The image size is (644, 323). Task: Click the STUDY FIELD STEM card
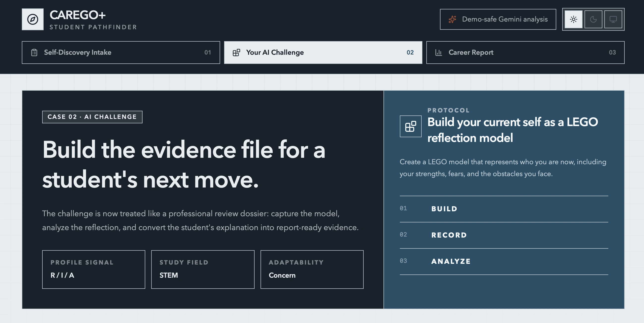tap(203, 269)
